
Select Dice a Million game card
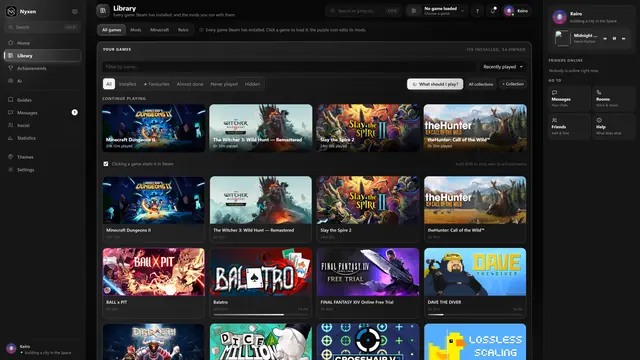click(261, 342)
